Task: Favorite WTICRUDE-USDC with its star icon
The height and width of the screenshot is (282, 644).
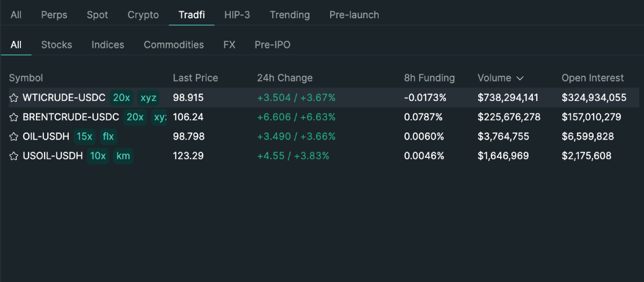Action: click(14, 98)
